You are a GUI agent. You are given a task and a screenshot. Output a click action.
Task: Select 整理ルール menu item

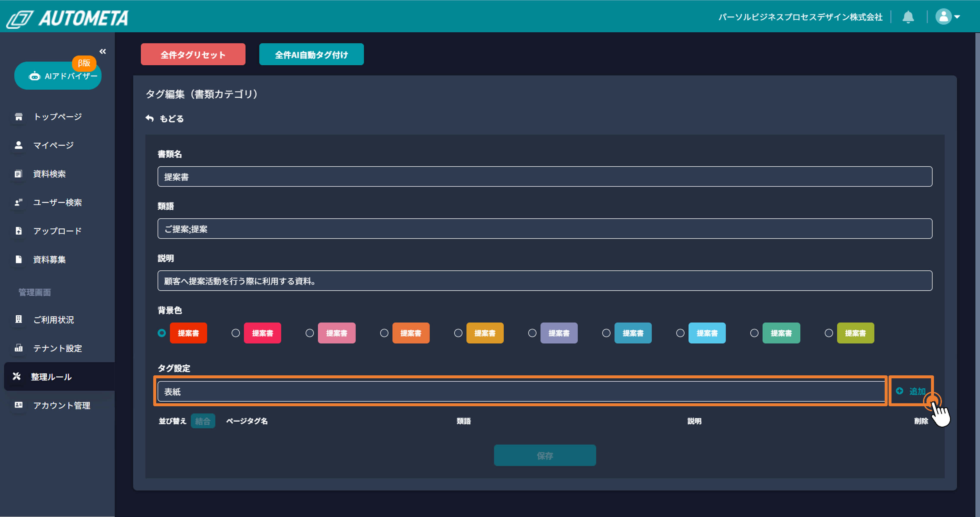(59, 377)
